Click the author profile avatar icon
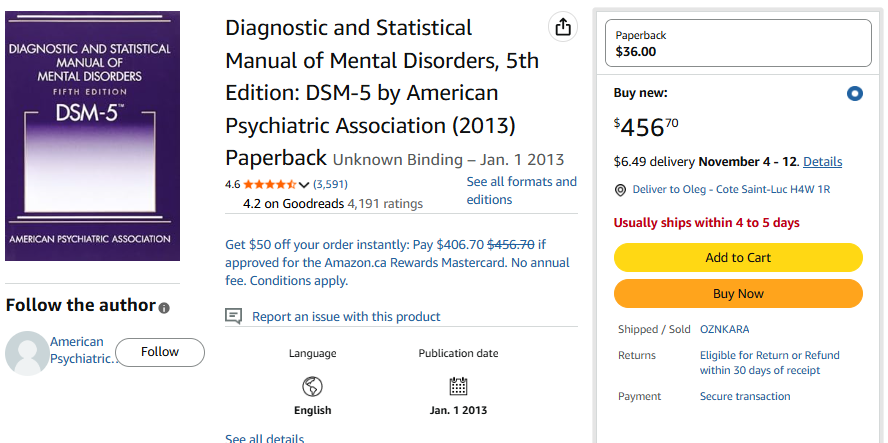 pyautogui.click(x=27, y=353)
